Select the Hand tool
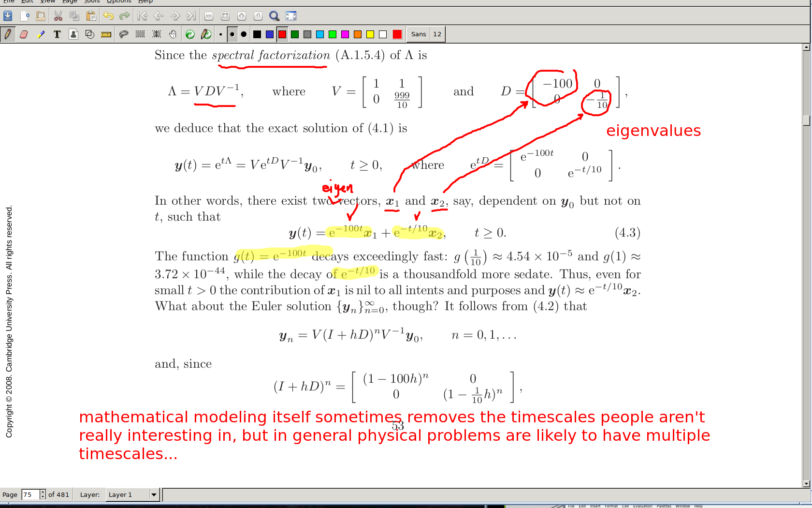 (x=173, y=34)
